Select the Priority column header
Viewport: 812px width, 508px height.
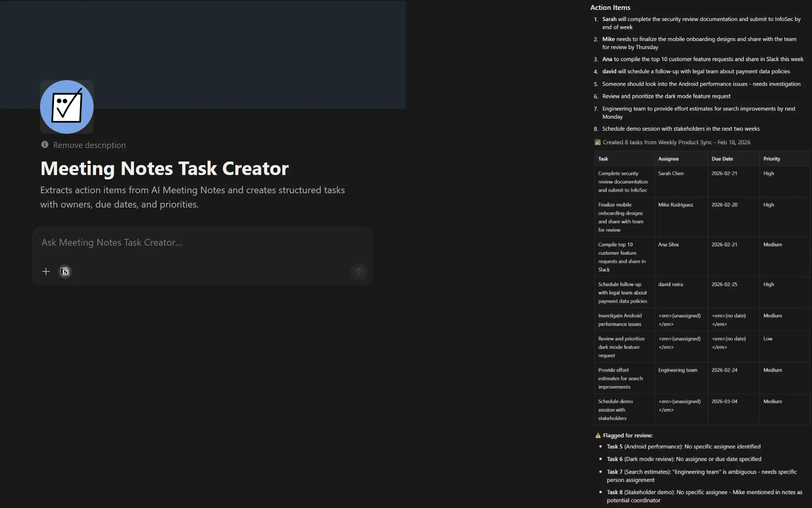coord(772,158)
